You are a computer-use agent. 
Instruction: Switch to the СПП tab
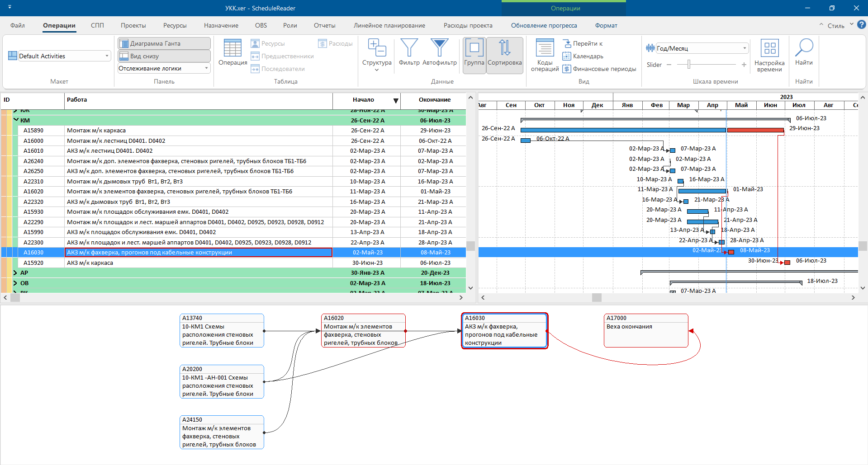[97, 25]
